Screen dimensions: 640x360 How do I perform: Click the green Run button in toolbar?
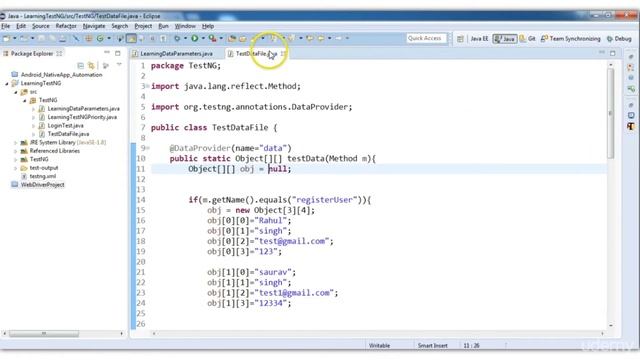194,38
